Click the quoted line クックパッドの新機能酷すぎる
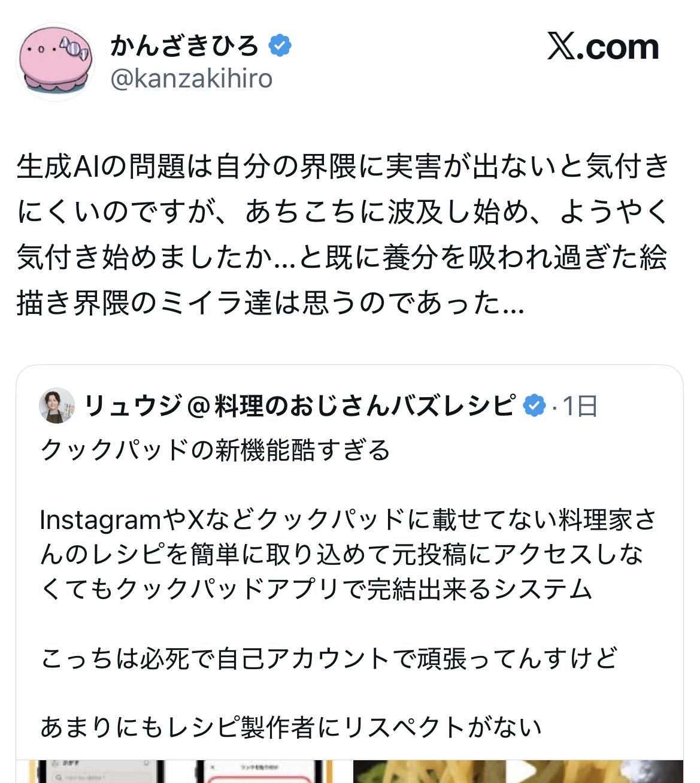Viewport: 700px width, 783px height. click(216, 450)
